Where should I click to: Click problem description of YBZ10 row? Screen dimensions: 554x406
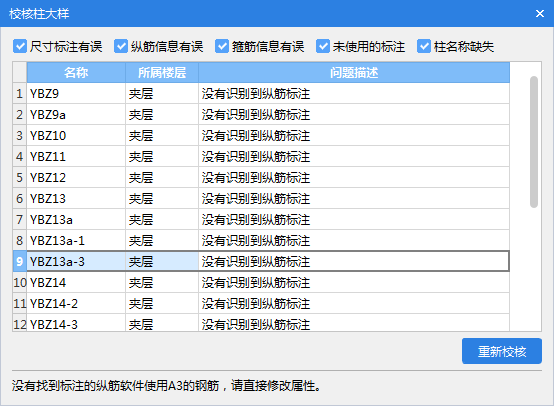pos(354,136)
